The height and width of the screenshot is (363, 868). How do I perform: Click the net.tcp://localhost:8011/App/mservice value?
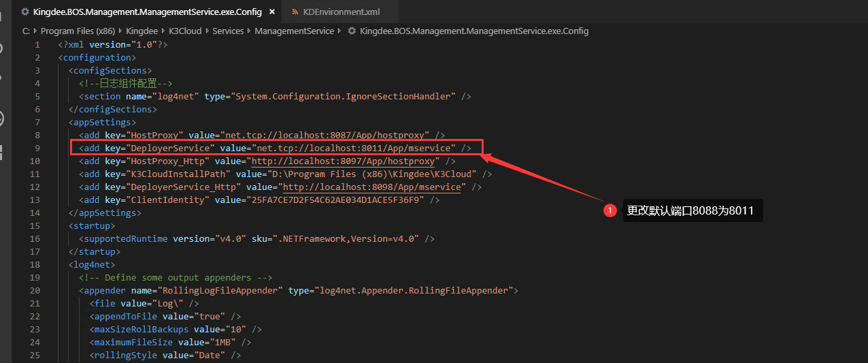354,148
